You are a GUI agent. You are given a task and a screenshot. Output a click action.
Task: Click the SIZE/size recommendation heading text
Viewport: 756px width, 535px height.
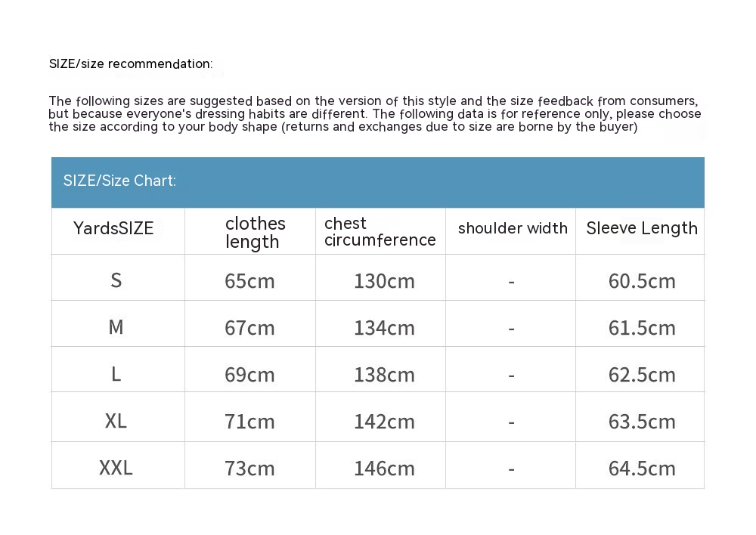131,64
